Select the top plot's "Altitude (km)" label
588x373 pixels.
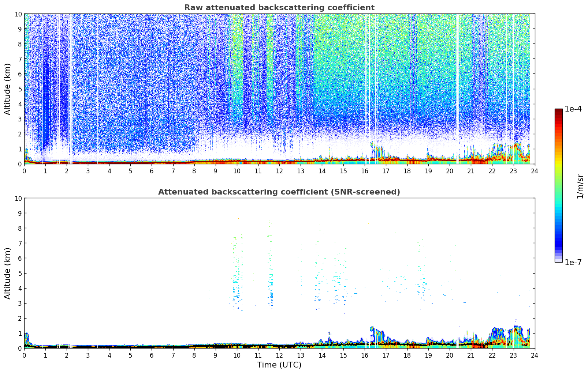tap(8, 89)
